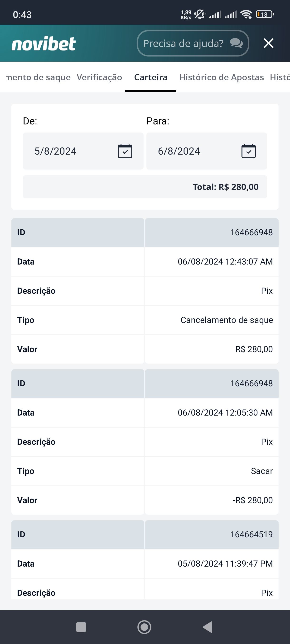This screenshot has width=290, height=644.
Task: Tap the first transaction ID 164666948 header
Action: tap(145, 232)
